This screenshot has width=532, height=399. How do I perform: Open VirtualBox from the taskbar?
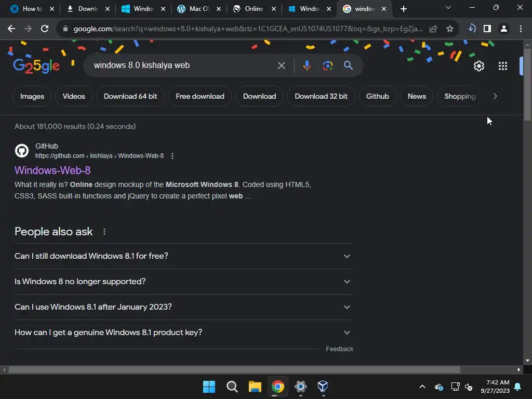click(x=323, y=387)
